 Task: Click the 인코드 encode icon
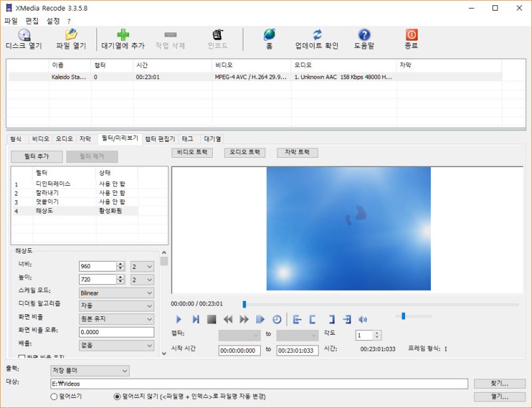click(x=218, y=35)
